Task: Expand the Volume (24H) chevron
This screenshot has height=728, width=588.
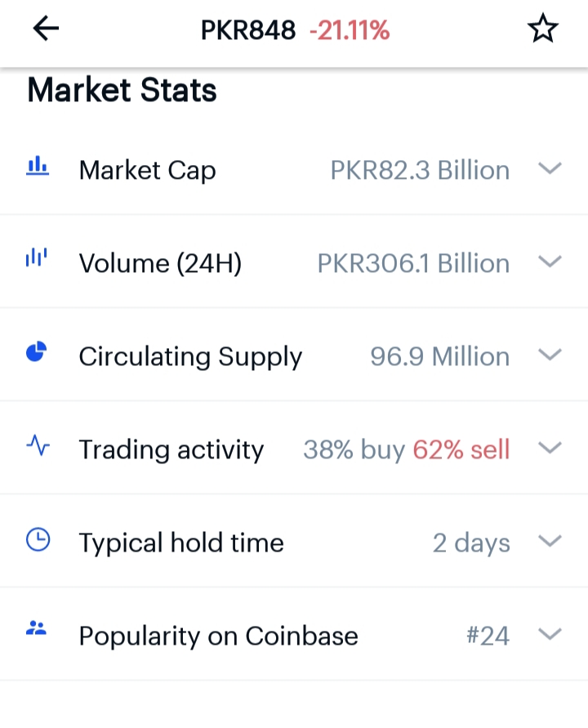Action: (x=550, y=262)
